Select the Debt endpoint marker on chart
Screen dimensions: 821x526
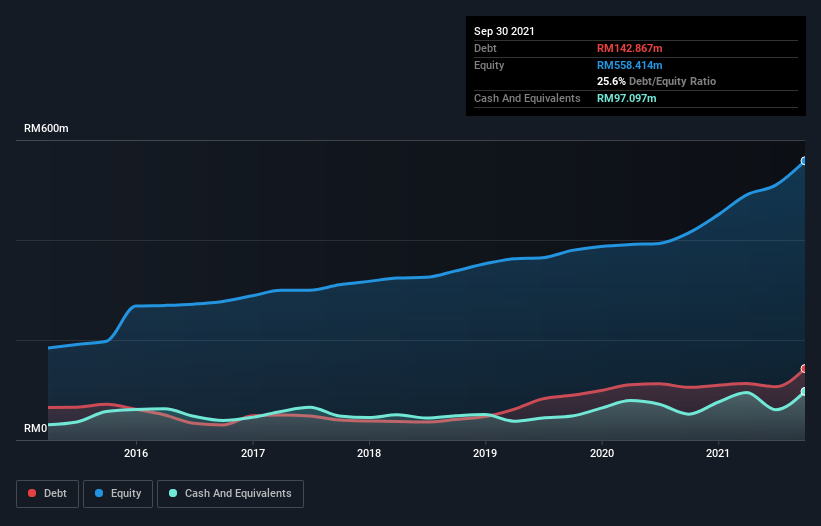(804, 368)
